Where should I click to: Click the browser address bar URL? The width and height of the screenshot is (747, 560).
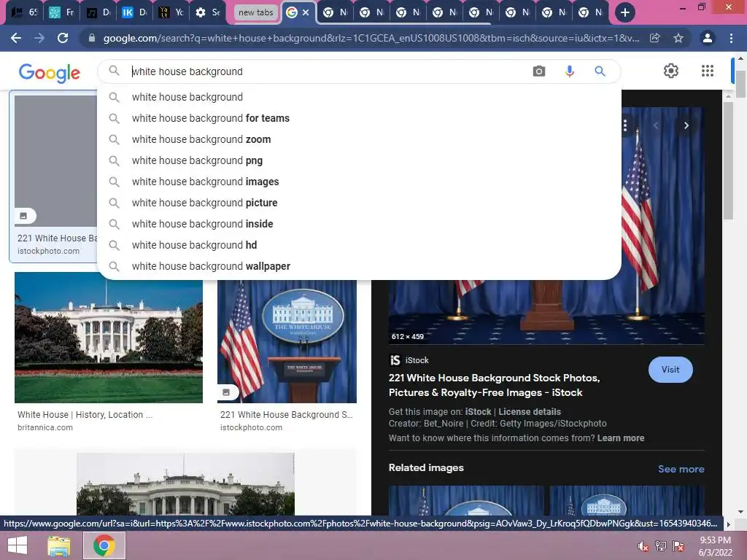coord(371,38)
